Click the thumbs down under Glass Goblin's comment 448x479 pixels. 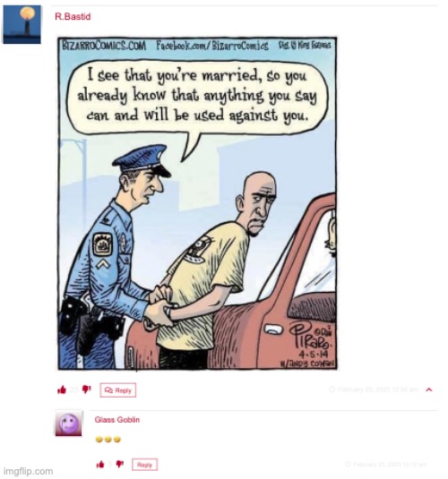pyautogui.click(x=119, y=464)
